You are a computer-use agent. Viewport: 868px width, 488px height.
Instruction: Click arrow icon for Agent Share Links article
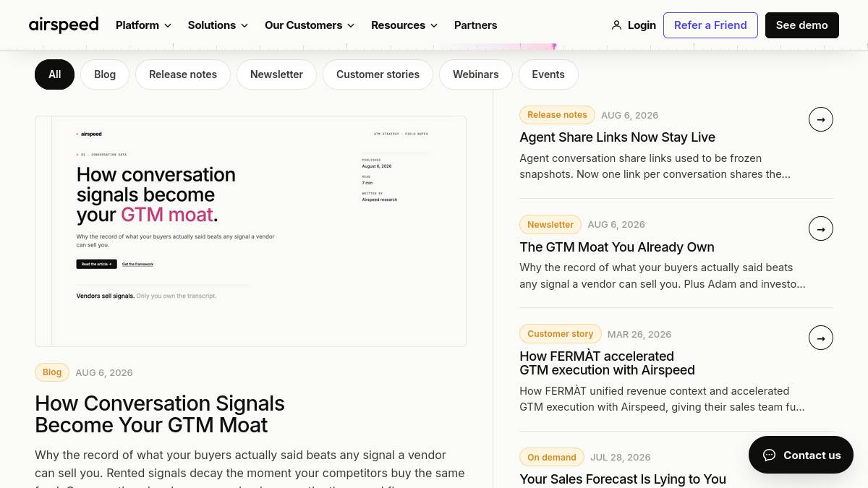point(821,119)
